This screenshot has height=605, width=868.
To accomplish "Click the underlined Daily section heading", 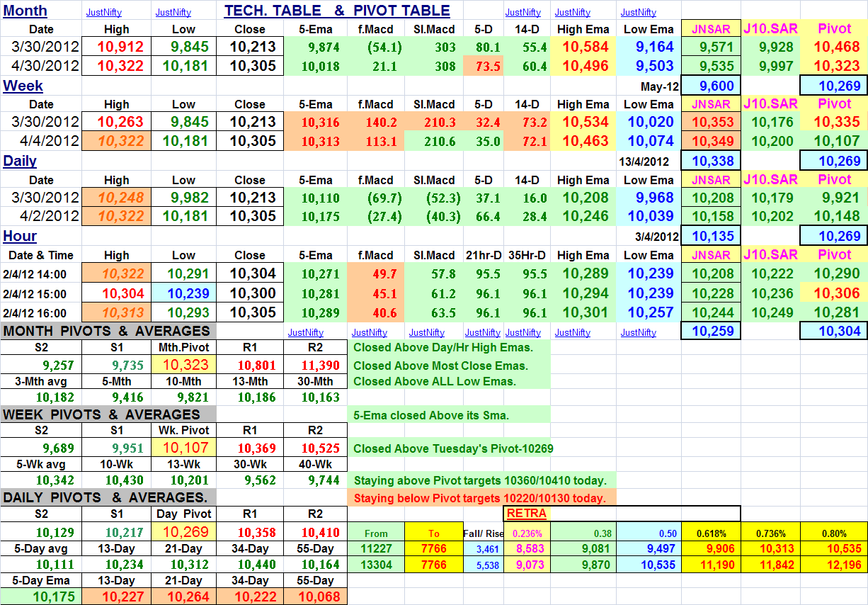I will [x=20, y=161].
